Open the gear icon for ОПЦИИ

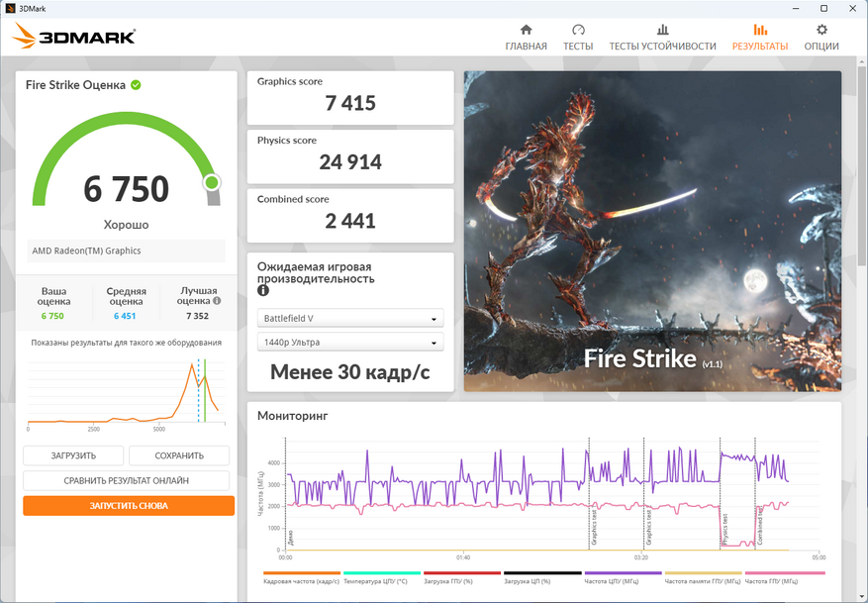click(820, 30)
